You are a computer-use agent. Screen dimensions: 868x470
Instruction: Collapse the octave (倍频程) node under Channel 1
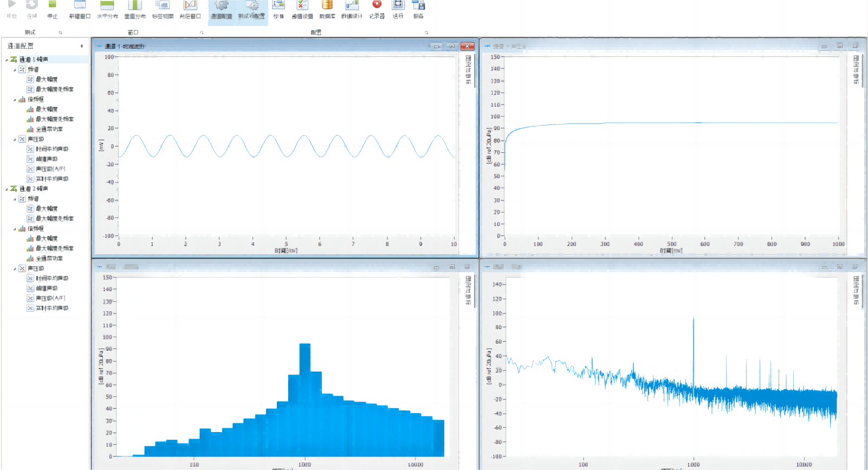click(x=15, y=100)
